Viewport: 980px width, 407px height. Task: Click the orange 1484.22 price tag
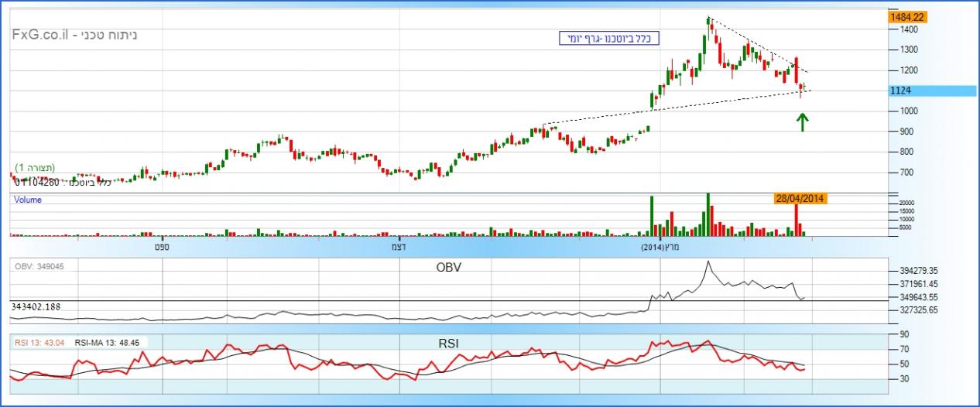[907, 17]
